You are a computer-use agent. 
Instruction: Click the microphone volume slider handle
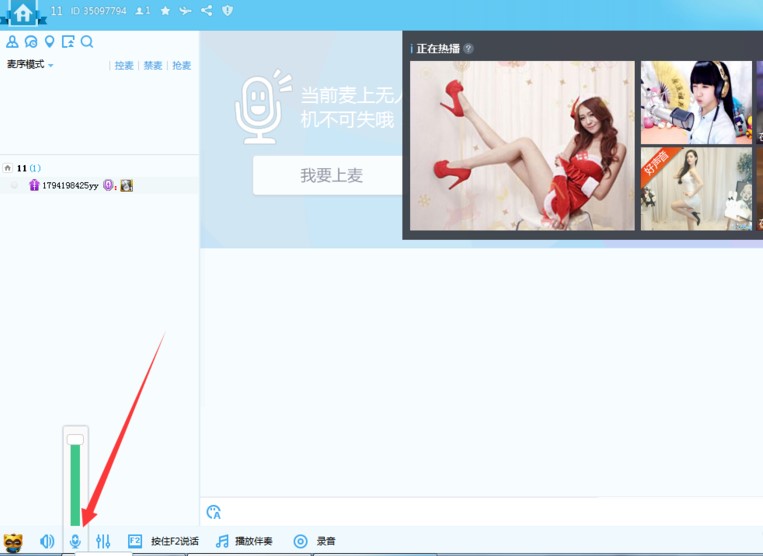pos(75,439)
